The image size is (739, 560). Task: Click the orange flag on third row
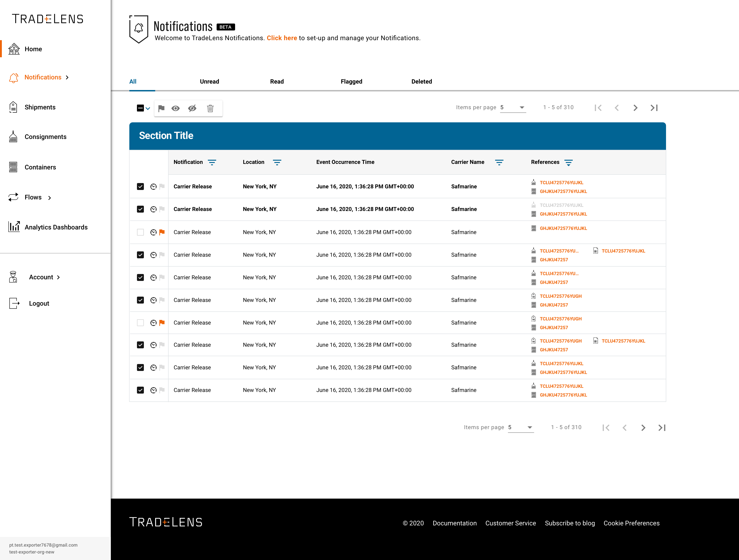pos(162,232)
